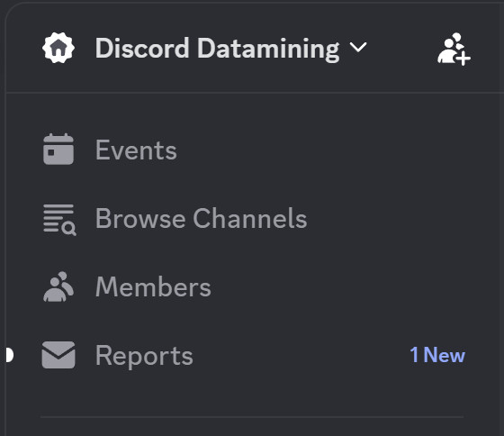Click the Events calendar icon

(x=58, y=150)
